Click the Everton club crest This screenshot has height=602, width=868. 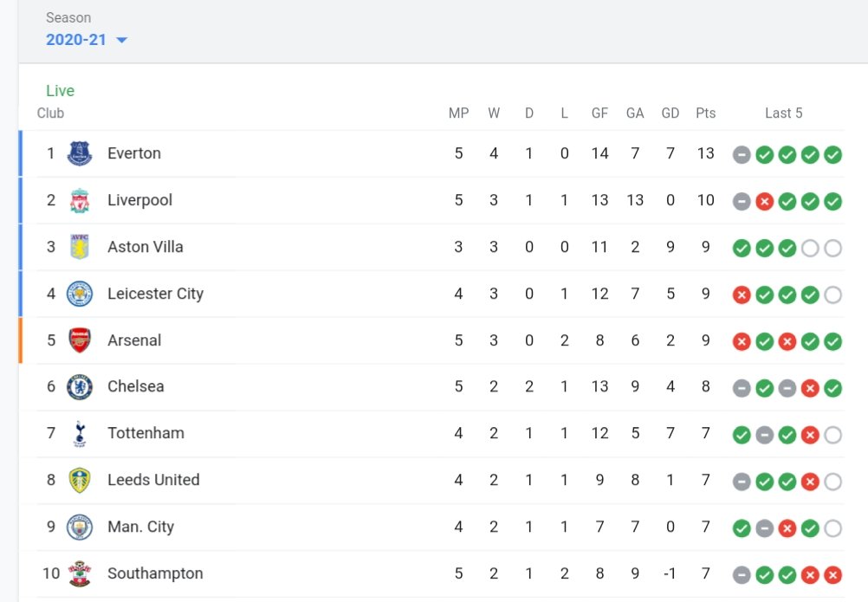[79, 153]
